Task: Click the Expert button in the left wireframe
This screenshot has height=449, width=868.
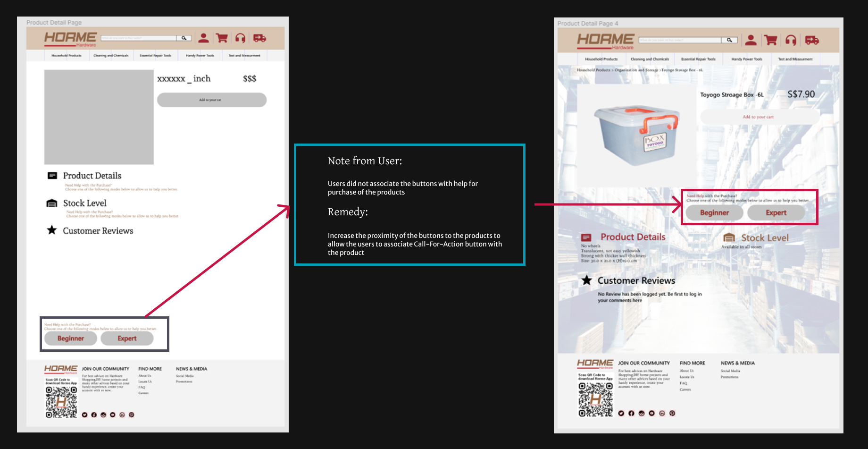Action: pos(127,338)
